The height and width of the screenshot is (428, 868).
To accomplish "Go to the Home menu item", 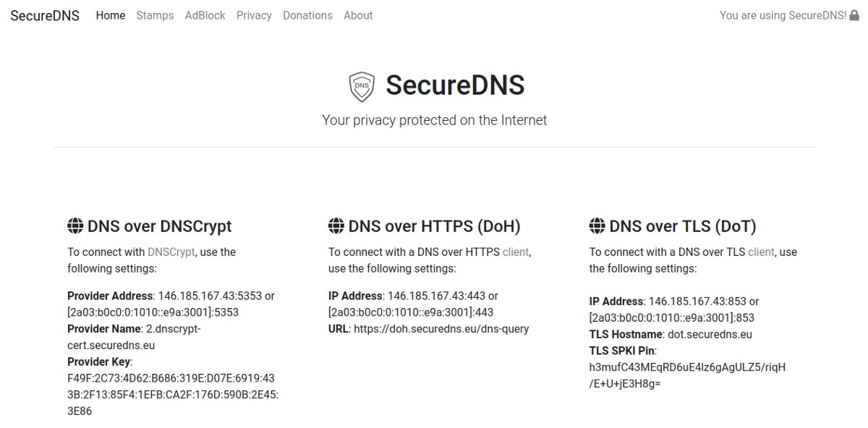I will pyautogui.click(x=111, y=15).
